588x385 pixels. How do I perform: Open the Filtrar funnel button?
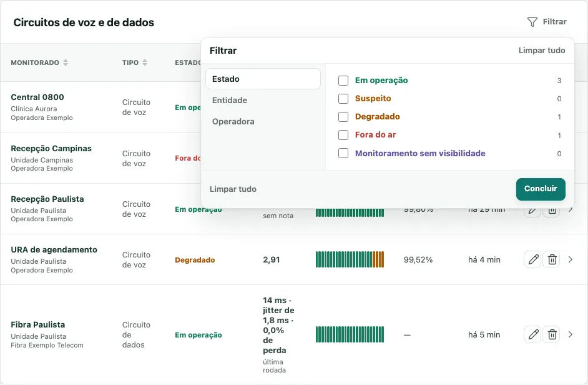(547, 22)
